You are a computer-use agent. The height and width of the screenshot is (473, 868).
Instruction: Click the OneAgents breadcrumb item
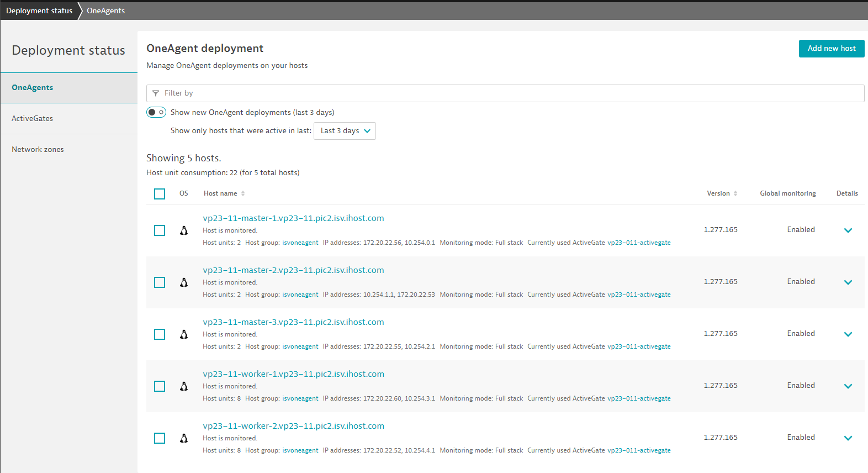click(x=105, y=10)
